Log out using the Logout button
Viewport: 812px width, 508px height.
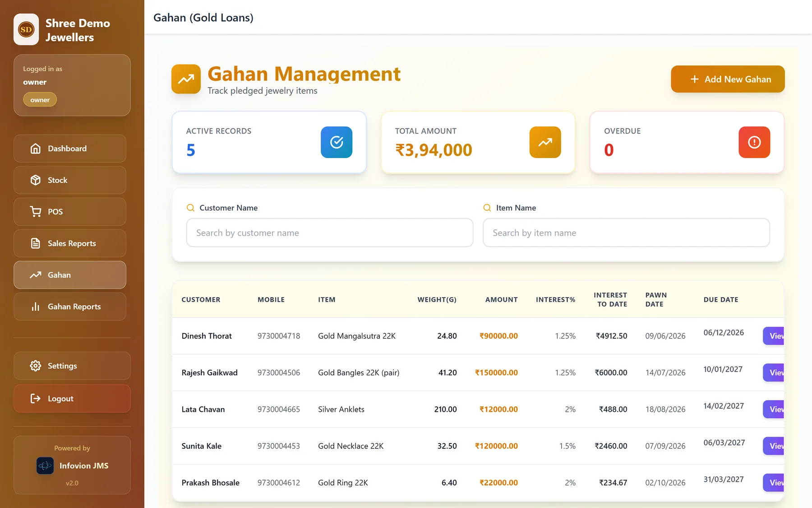click(72, 398)
